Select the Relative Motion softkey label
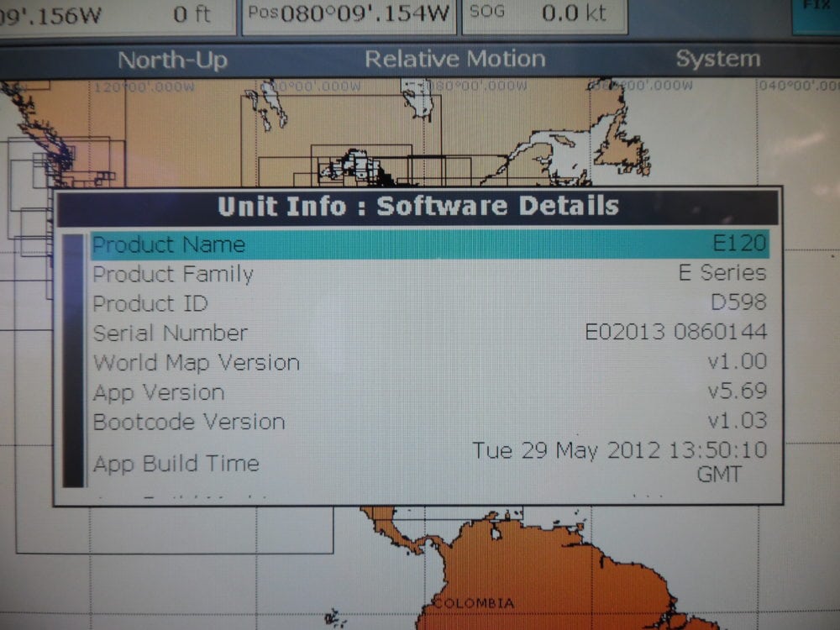This screenshot has width=840, height=630. (454, 59)
